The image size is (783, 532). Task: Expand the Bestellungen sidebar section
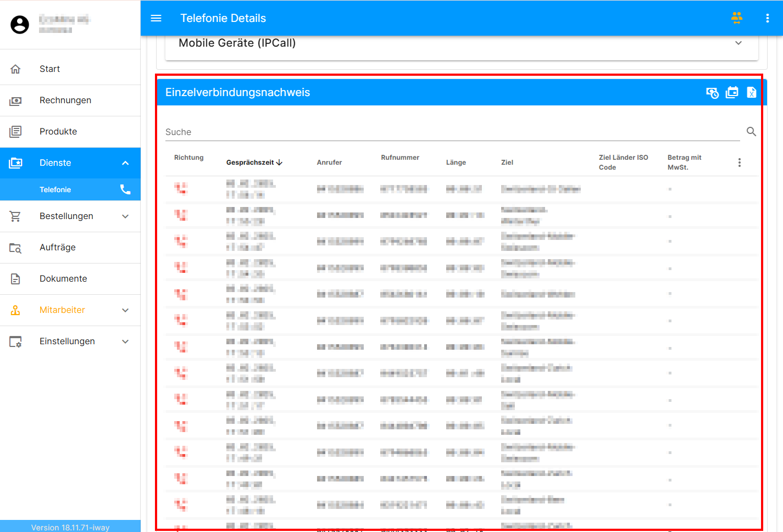coord(70,216)
